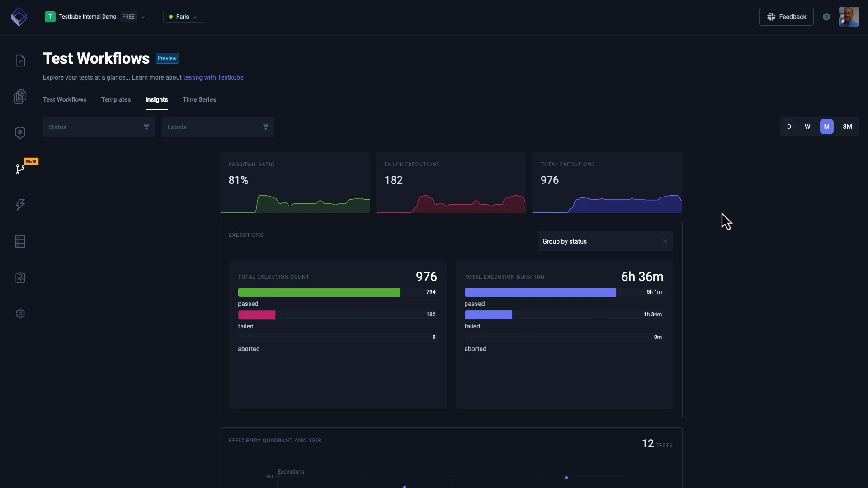
Task: Select the D (day) time range
Action: click(789, 127)
